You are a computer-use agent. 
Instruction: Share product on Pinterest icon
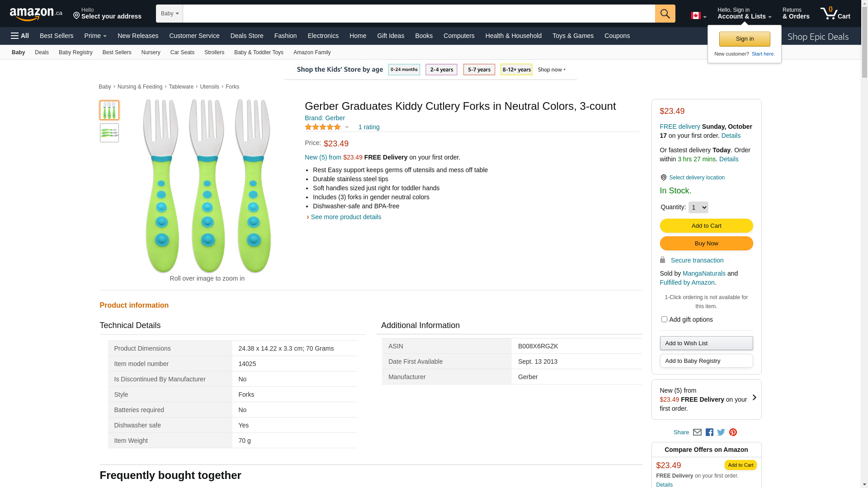(733, 432)
